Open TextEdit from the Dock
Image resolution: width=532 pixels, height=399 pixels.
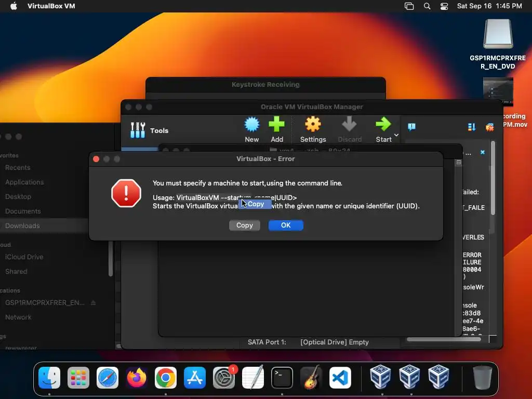(253, 377)
